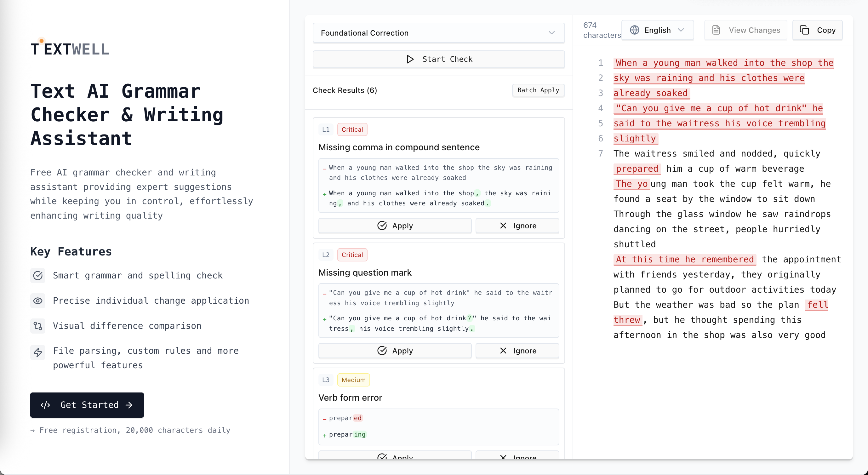Open the Foundational Correction dropdown
Viewport: 868px width, 475px height.
pos(438,33)
